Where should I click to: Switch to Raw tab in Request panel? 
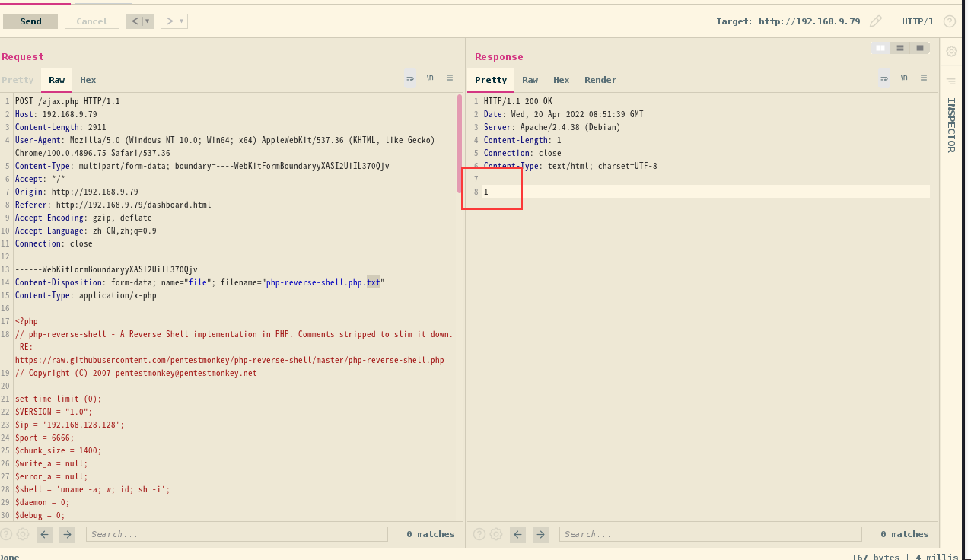(x=57, y=80)
